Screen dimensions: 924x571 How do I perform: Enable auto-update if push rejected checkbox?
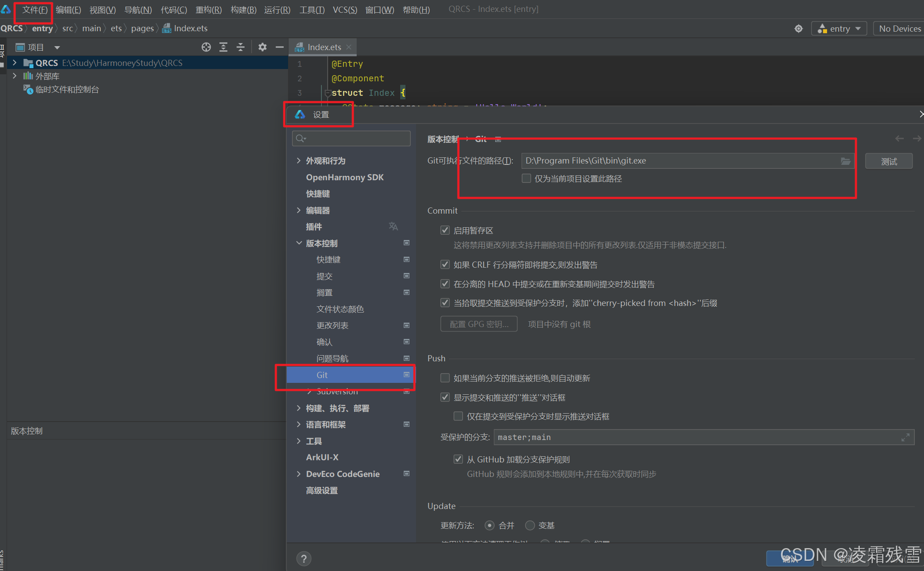coord(445,378)
